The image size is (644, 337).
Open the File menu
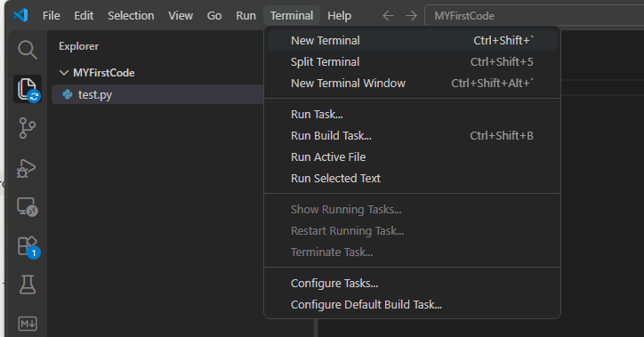point(52,16)
